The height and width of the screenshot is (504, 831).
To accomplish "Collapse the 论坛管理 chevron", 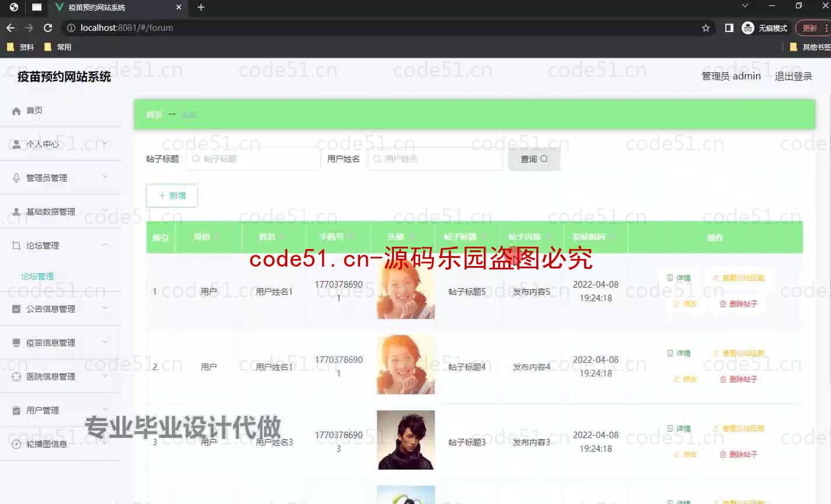I will 105,244.
